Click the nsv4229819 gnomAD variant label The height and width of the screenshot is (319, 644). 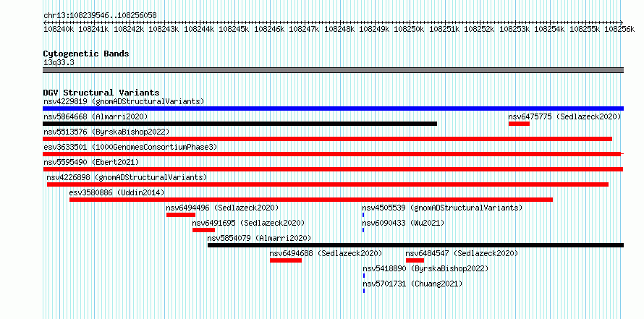(x=124, y=101)
